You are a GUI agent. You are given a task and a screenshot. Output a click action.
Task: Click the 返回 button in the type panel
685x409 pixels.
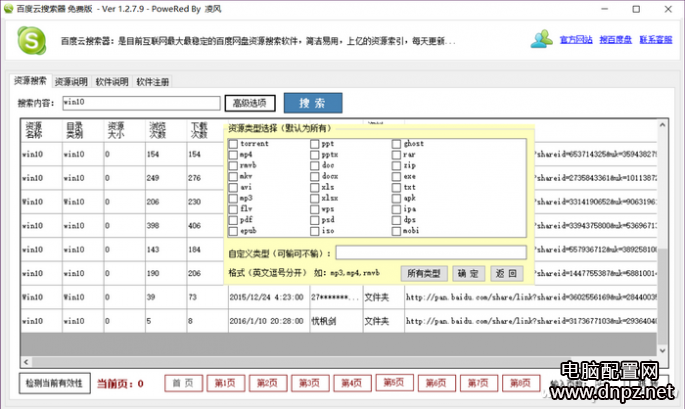(507, 274)
